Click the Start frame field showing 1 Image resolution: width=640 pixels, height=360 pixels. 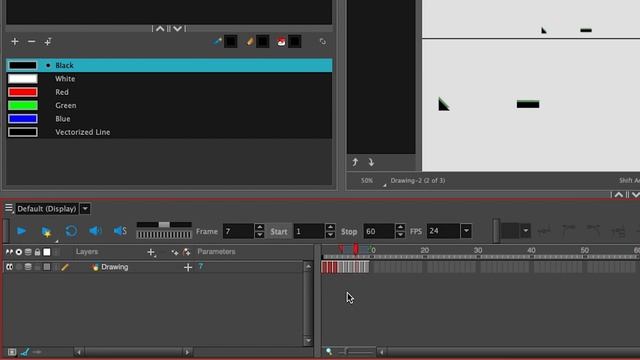coord(309,231)
